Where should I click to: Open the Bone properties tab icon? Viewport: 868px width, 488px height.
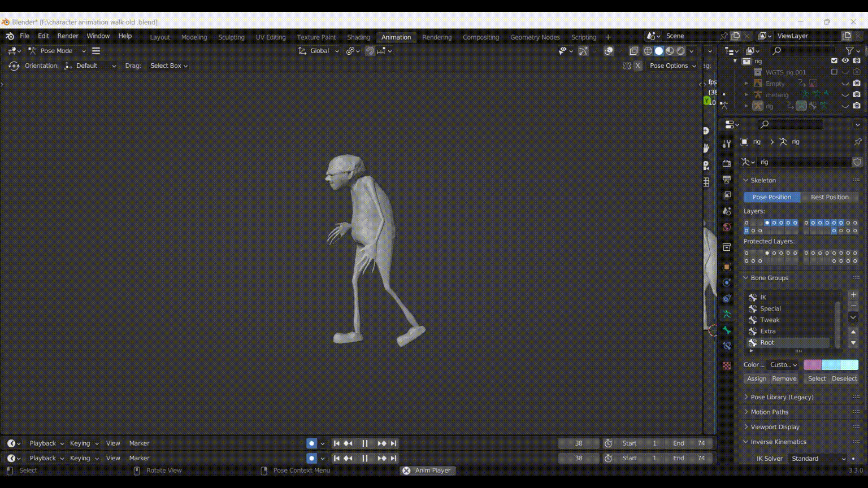727,330
